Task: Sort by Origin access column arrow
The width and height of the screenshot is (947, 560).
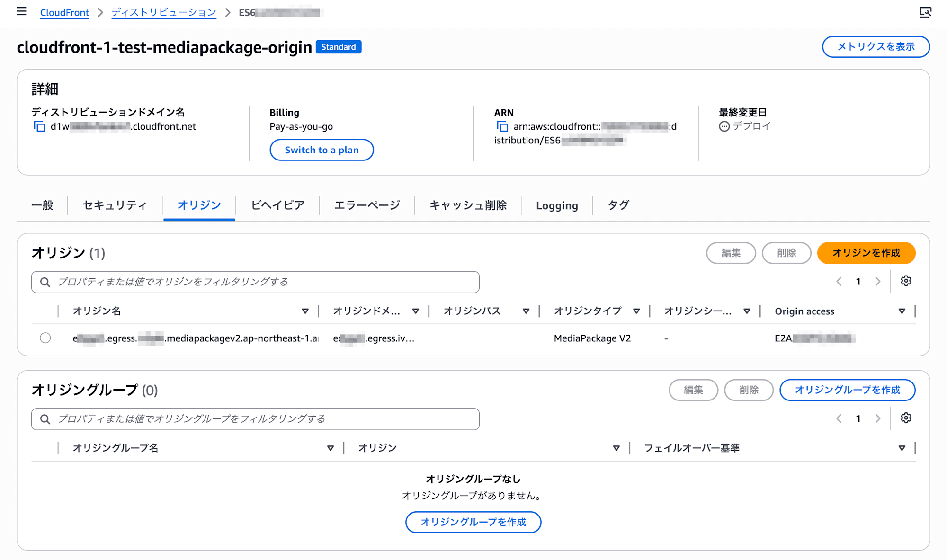Action: pos(902,311)
